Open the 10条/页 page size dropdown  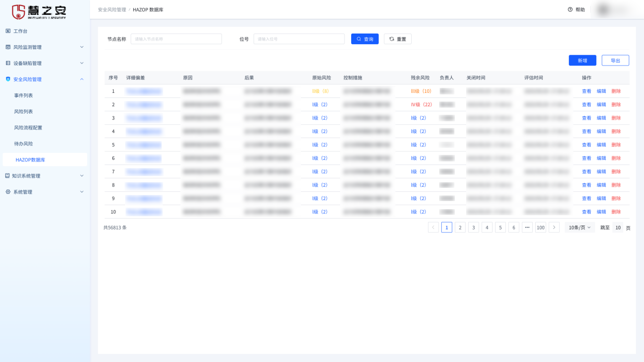pyautogui.click(x=579, y=227)
